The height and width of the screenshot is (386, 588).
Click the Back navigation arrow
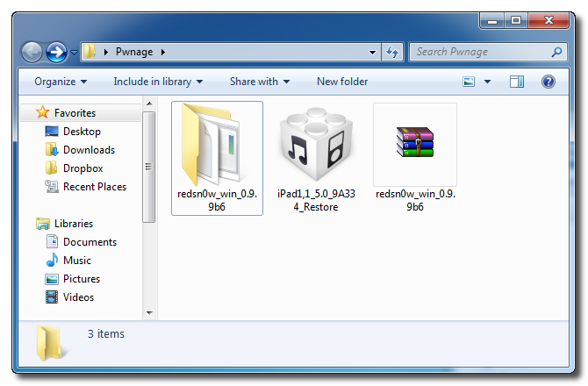pos(32,52)
